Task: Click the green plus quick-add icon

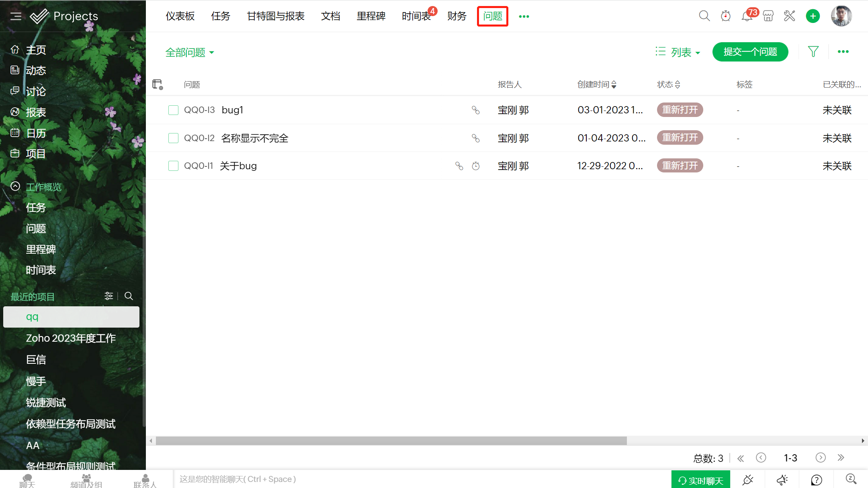Action: pos(813,16)
